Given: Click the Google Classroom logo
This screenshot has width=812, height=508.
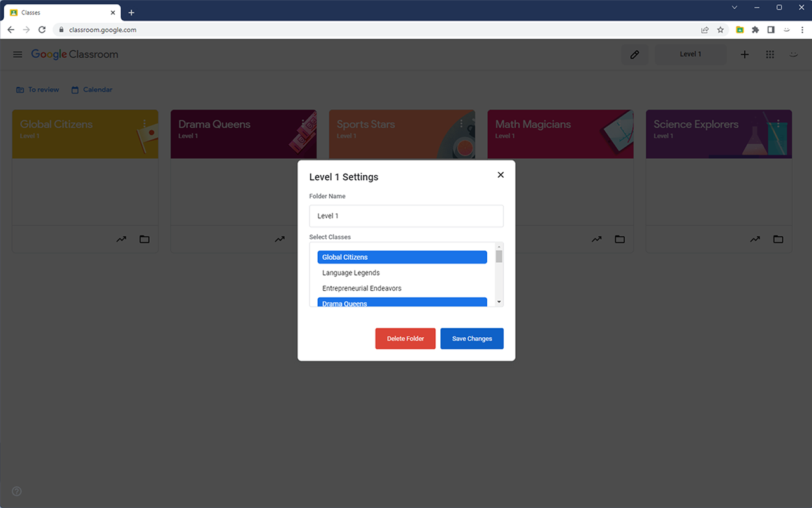Looking at the screenshot, I should coord(75,55).
